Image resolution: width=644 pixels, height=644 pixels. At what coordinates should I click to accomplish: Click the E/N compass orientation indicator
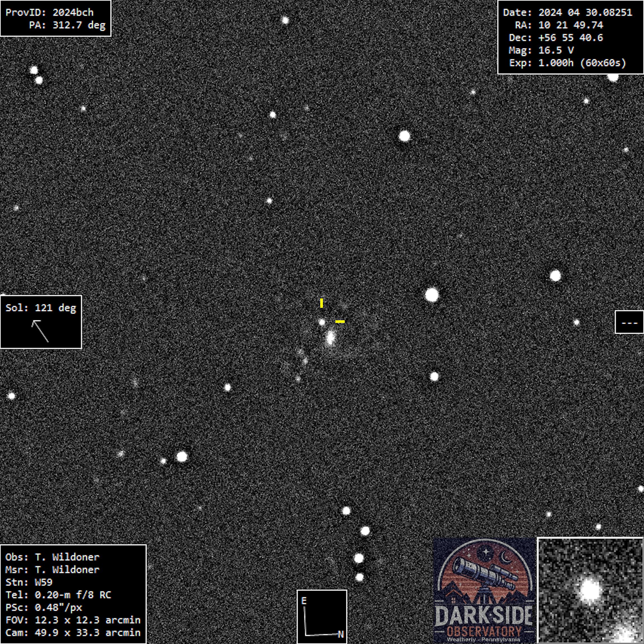[322, 617]
